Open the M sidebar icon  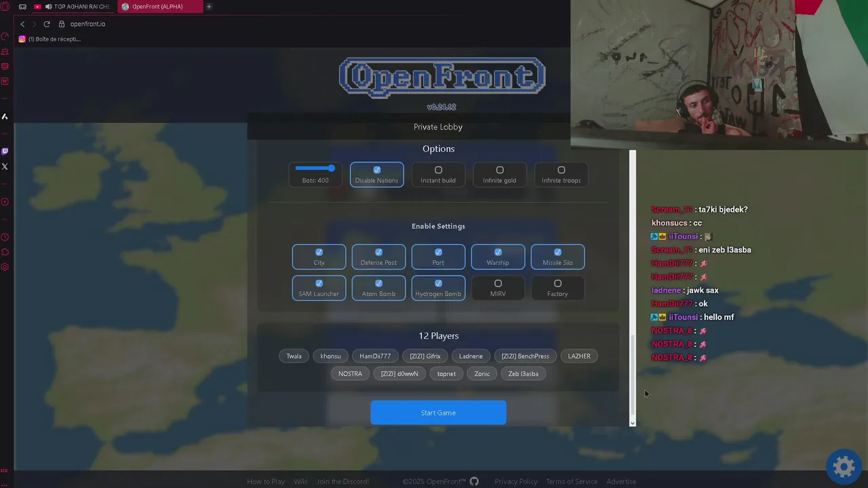pos(5,81)
